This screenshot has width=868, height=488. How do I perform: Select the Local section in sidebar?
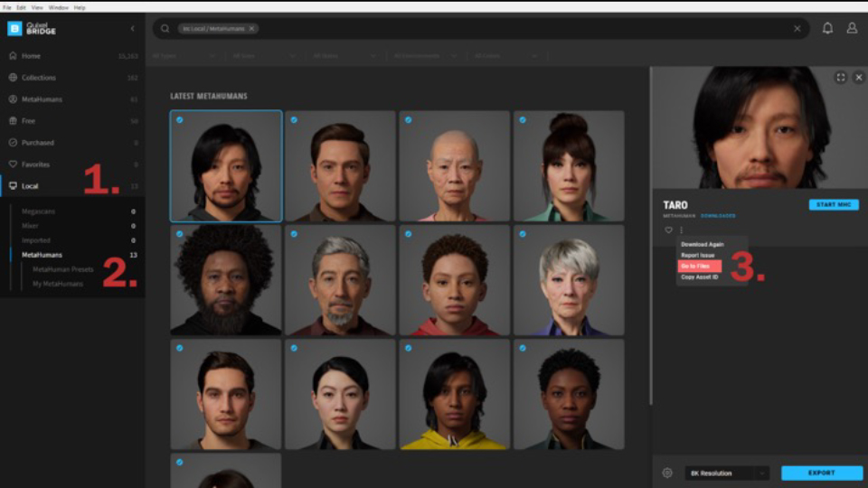tap(30, 186)
